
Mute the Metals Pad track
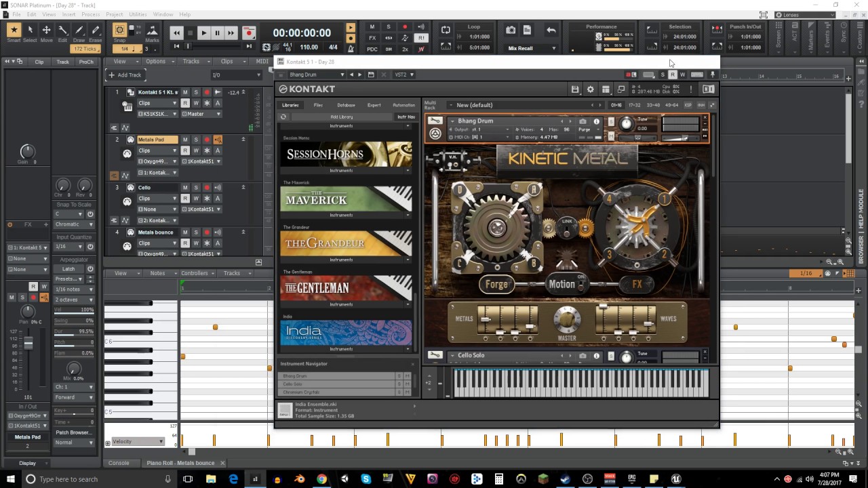(185, 140)
